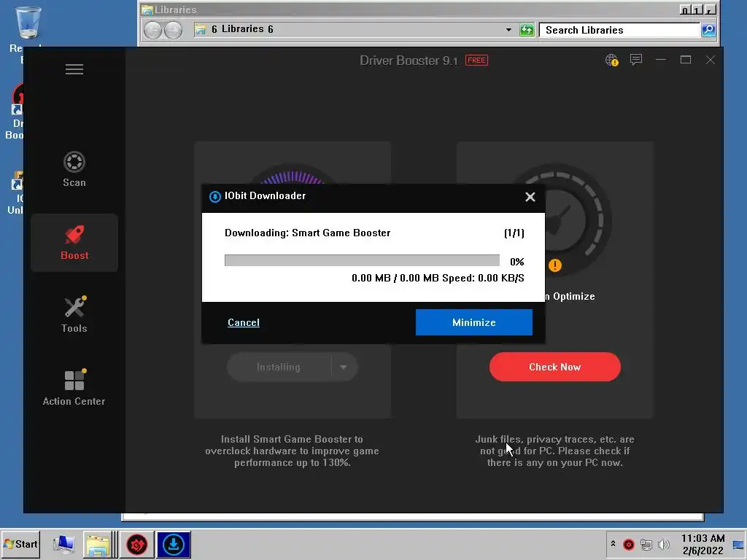Open the hamburger menu in Driver Booster
Screen dimensions: 747x560
tap(74, 69)
